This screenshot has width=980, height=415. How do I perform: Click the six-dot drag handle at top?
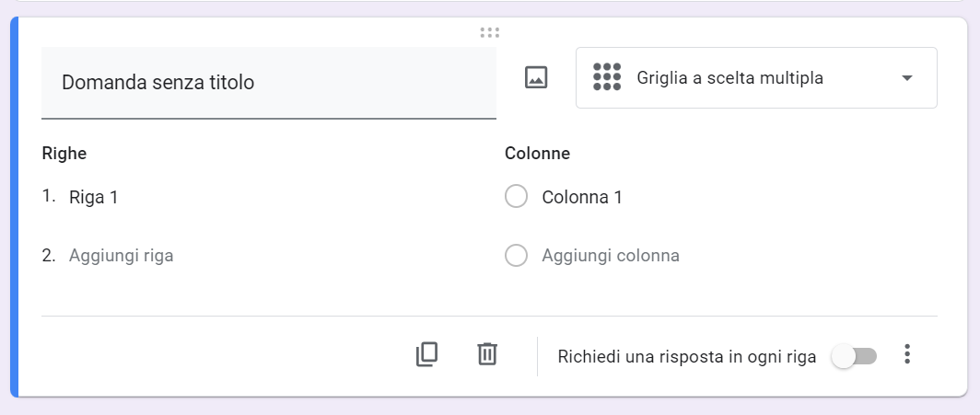(490, 33)
